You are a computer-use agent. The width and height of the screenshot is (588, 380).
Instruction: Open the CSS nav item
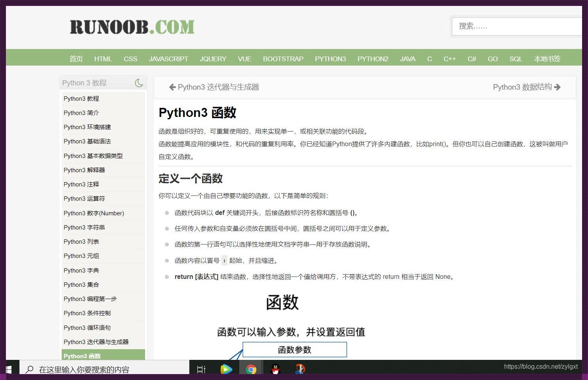click(x=130, y=59)
